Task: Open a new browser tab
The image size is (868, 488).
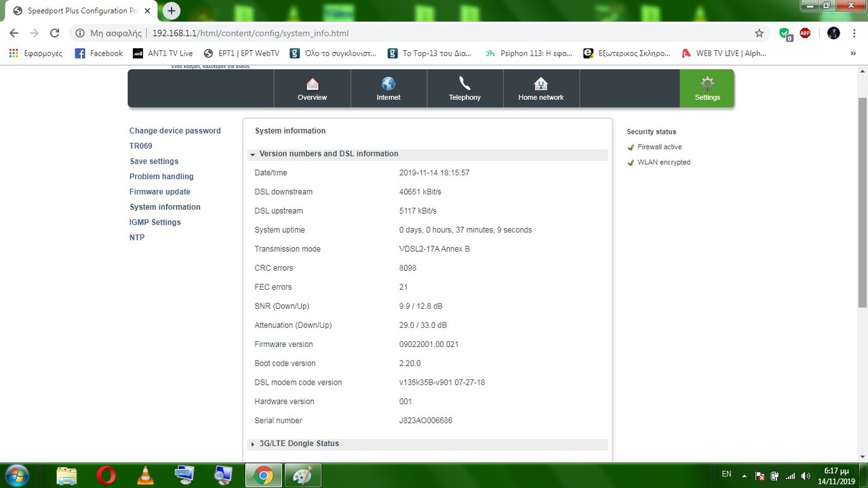Action: click(x=172, y=11)
